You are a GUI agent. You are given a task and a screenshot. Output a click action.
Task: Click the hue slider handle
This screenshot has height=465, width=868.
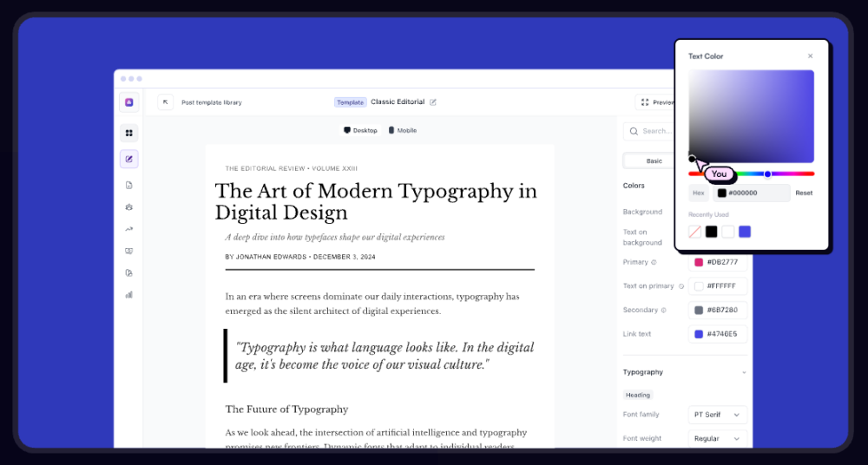(767, 174)
